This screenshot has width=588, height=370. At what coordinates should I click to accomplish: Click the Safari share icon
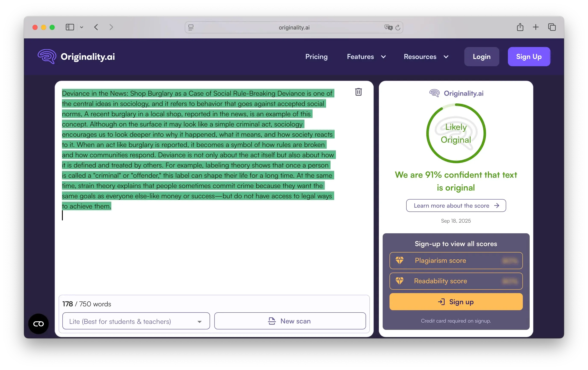520,27
